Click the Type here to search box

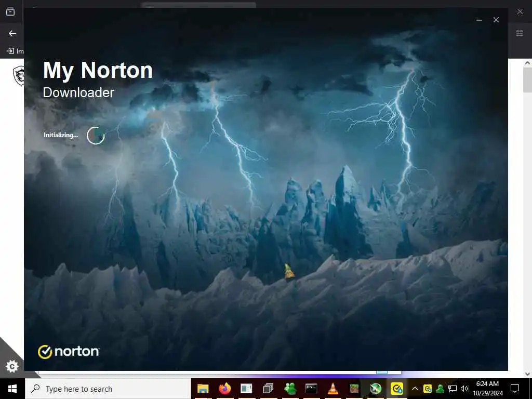point(108,389)
